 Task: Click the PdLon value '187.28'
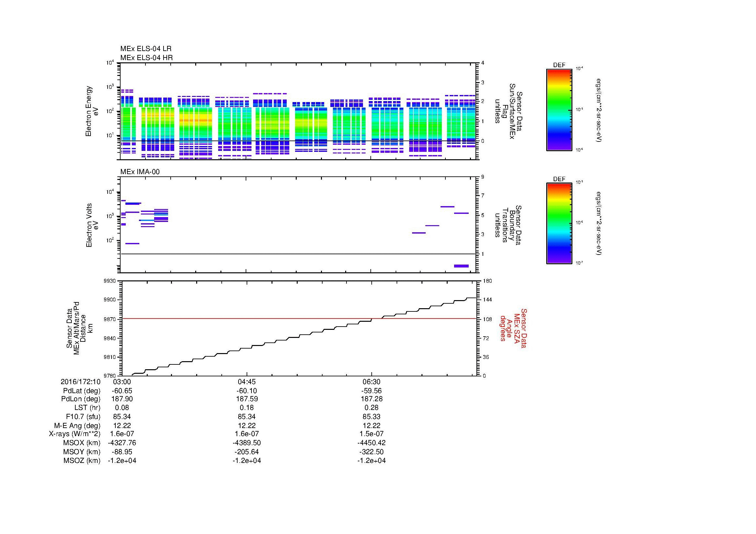[x=371, y=399]
